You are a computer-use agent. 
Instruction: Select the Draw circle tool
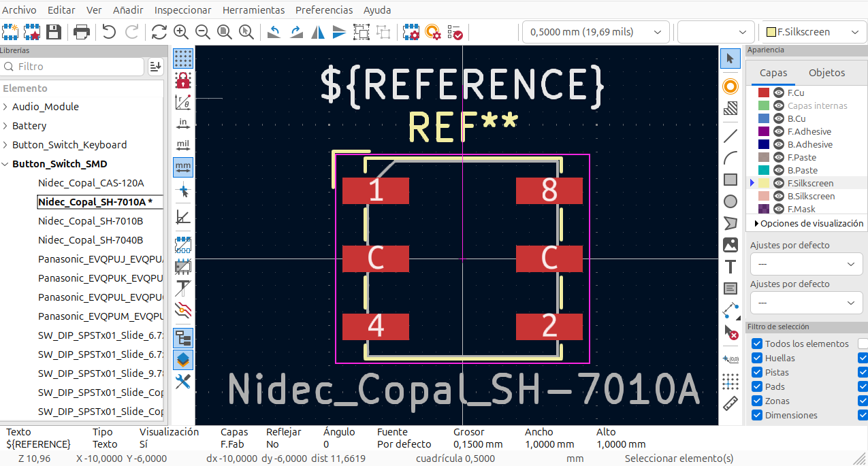[x=730, y=201]
